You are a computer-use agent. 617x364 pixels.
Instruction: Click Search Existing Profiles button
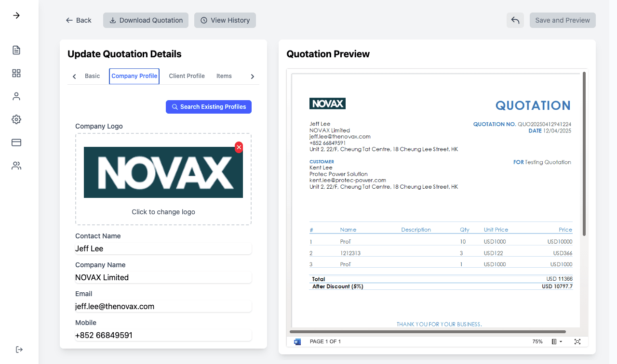pyautogui.click(x=208, y=106)
